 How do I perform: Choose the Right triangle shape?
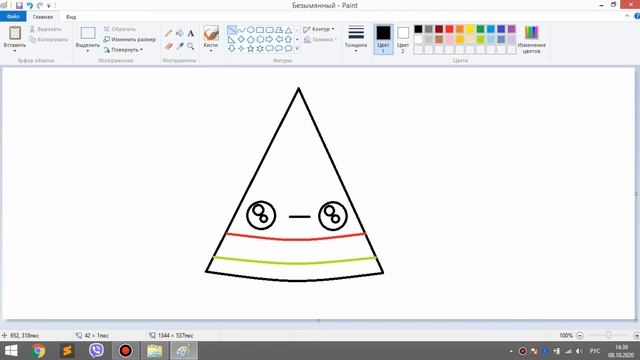click(232, 39)
